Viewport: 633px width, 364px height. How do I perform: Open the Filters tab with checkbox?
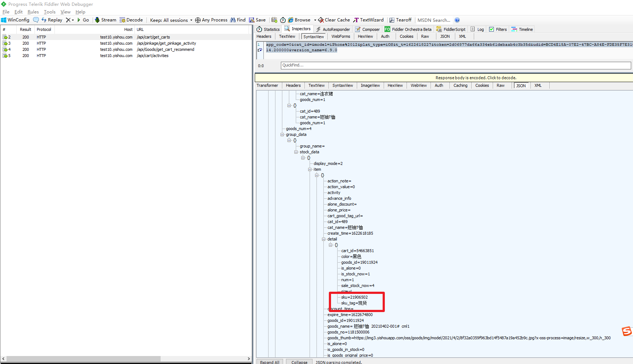[x=498, y=29]
